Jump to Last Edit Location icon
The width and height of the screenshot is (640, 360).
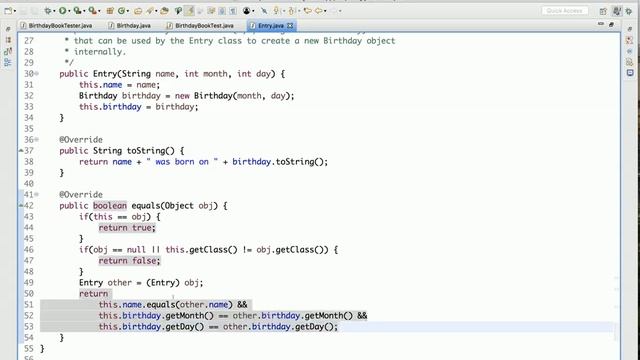pyautogui.click(x=307, y=11)
